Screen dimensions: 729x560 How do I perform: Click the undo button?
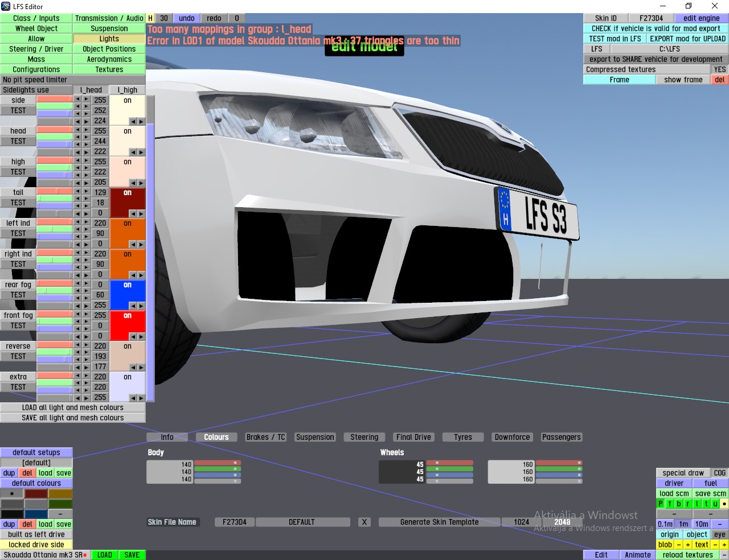point(187,18)
